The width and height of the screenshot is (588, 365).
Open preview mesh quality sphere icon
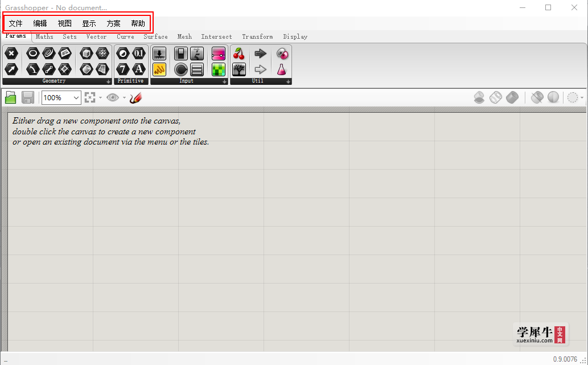click(553, 97)
